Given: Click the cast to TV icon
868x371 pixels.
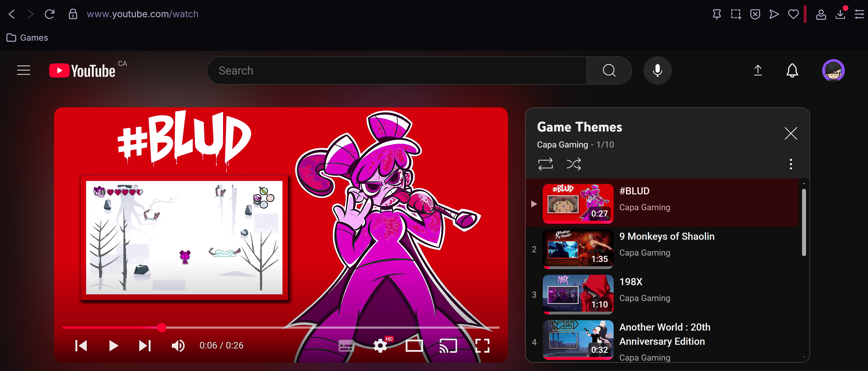Looking at the screenshot, I should (448, 345).
